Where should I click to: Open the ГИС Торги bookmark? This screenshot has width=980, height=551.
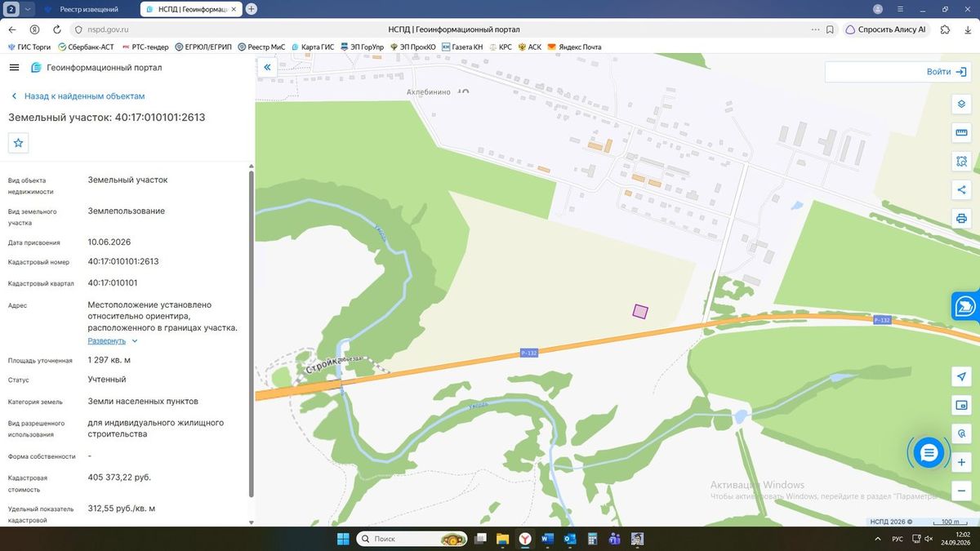pos(29,47)
